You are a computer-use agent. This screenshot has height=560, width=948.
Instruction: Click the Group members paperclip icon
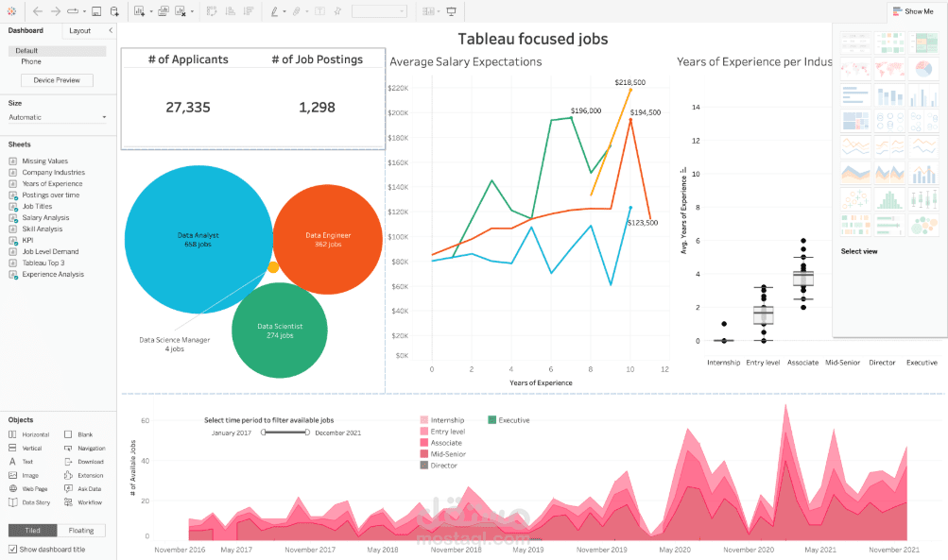click(296, 11)
